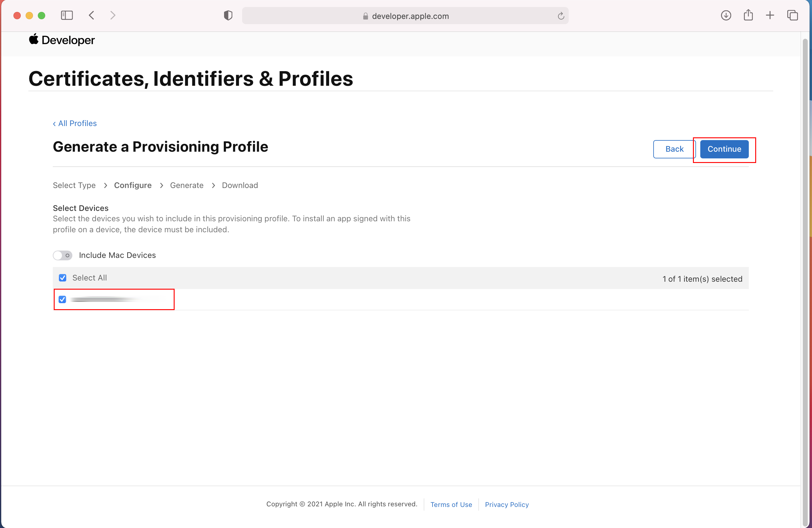
Task: Uncheck the blurred device checkbox
Action: (x=63, y=299)
